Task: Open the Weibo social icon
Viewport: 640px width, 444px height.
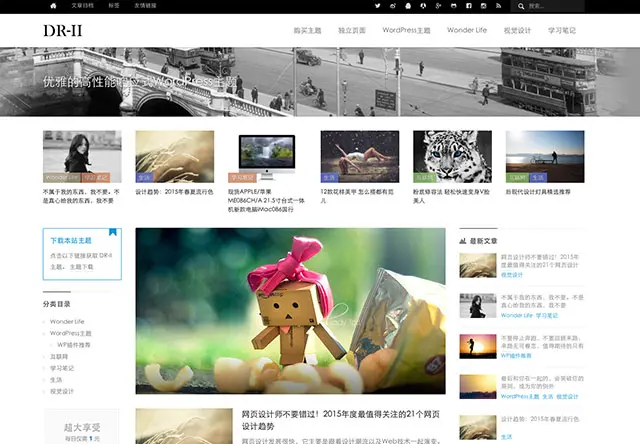Action: click(x=393, y=6)
